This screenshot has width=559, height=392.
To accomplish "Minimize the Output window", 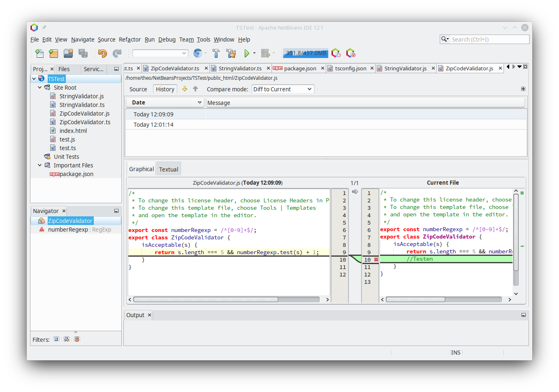I will coord(524,315).
